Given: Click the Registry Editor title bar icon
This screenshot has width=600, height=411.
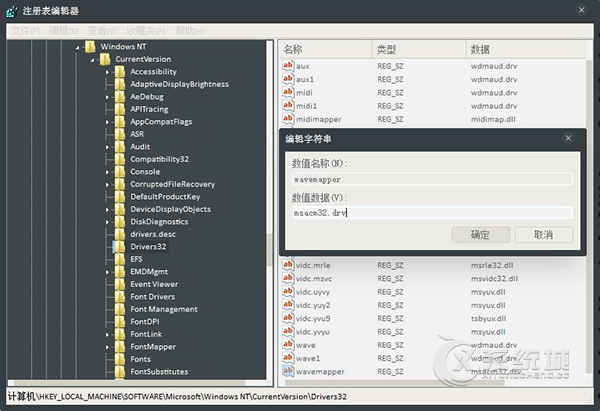Looking at the screenshot, I should point(11,11).
